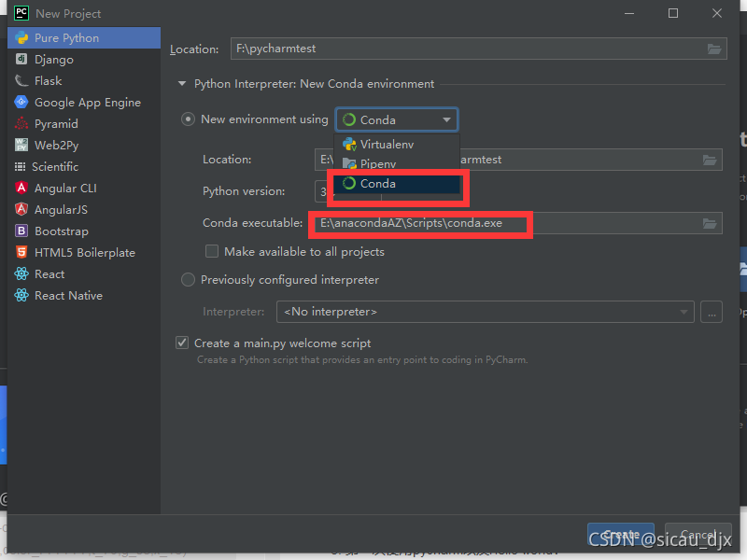The image size is (747, 560).
Task: Select React Native label
Action: point(68,296)
